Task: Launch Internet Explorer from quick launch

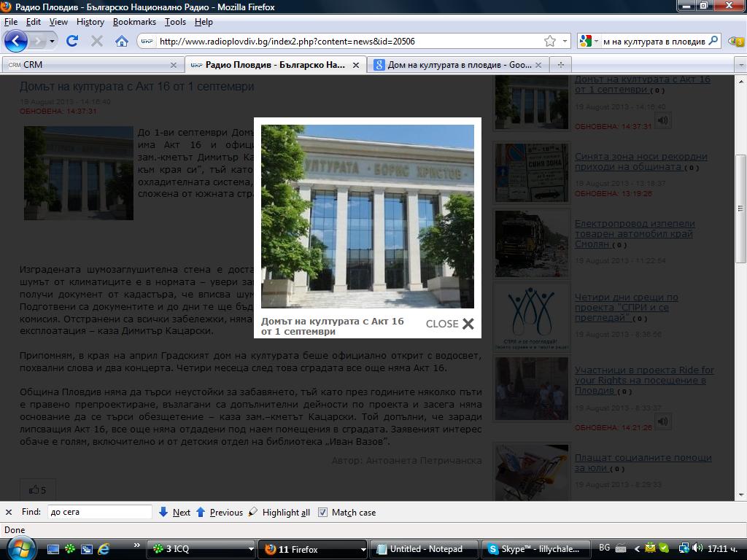Action: (x=104, y=549)
